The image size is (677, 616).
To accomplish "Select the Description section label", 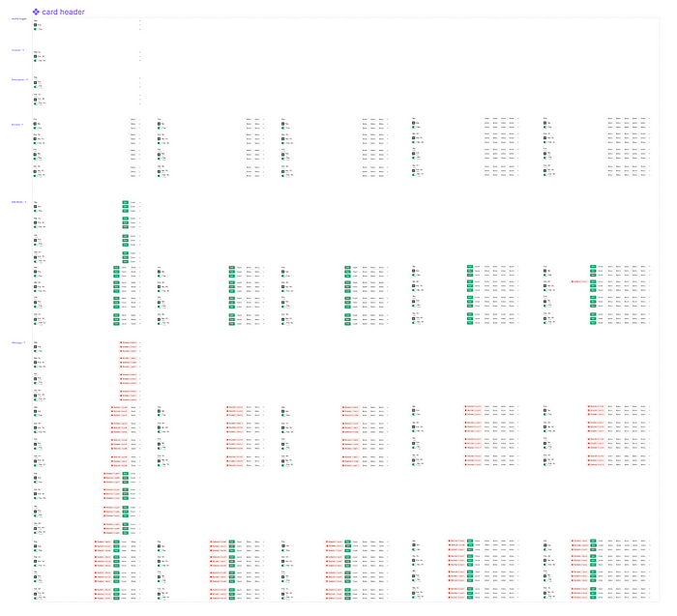I will (x=19, y=80).
